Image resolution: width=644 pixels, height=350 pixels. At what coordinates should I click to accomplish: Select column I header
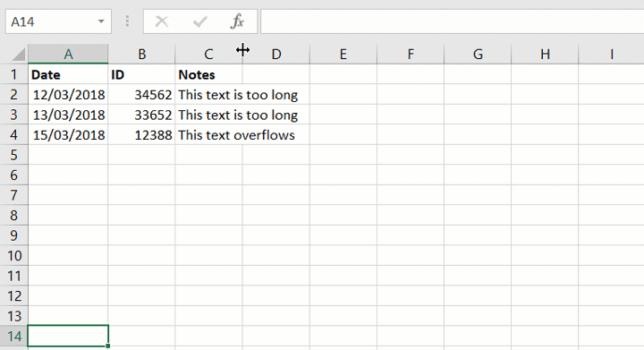612,55
